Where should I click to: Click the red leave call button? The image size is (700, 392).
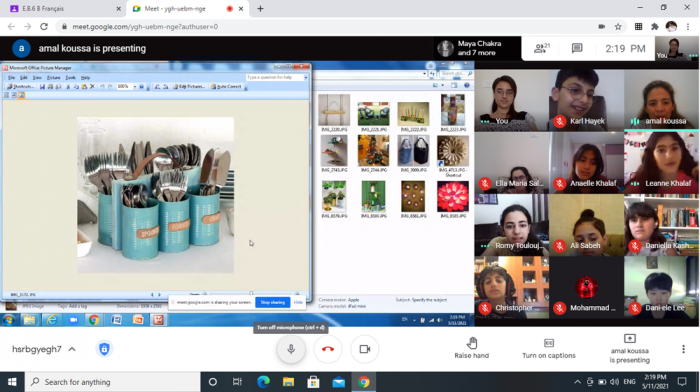point(328,349)
